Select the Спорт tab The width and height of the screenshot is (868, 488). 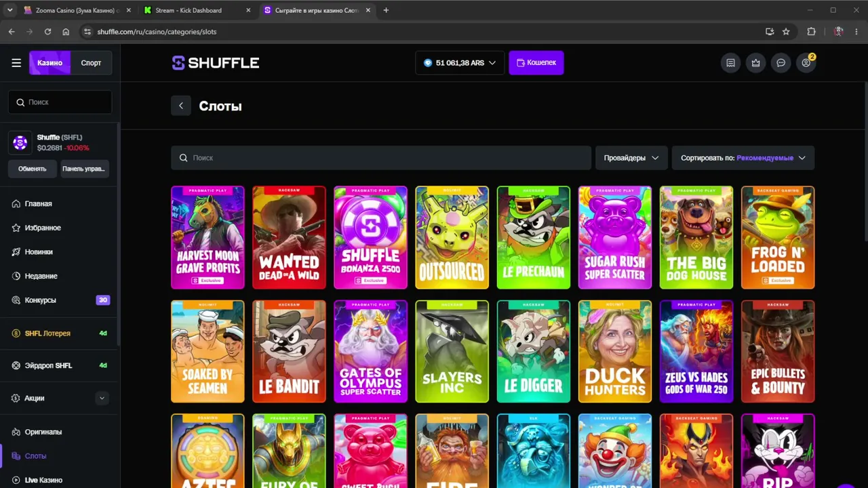91,63
